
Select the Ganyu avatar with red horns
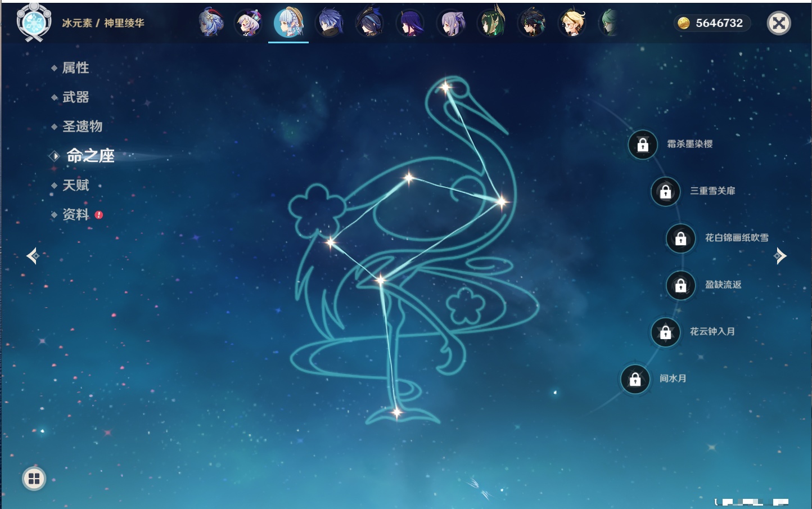click(x=211, y=23)
